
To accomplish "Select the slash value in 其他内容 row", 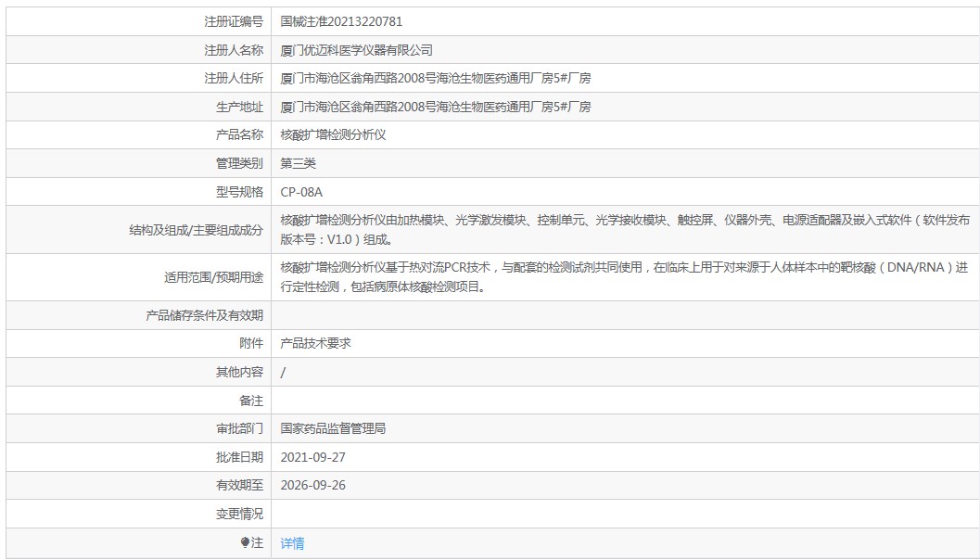I will [283, 373].
